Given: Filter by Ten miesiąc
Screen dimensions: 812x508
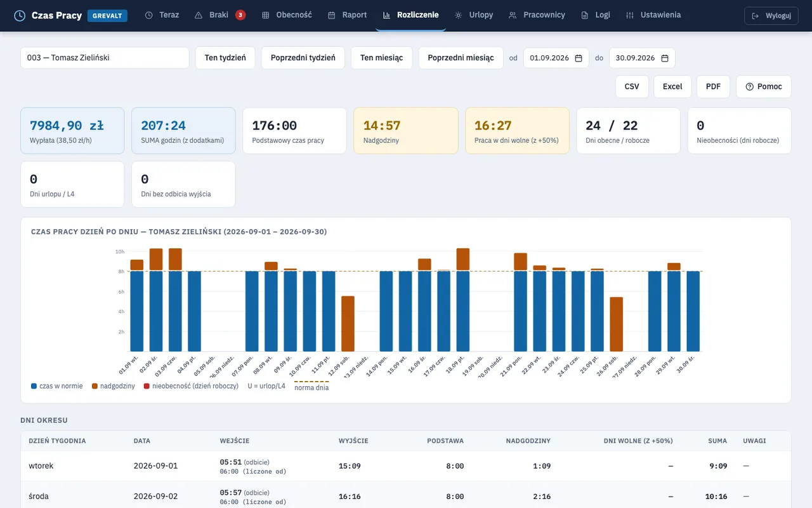Looking at the screenshot, I should pos(382,58).
